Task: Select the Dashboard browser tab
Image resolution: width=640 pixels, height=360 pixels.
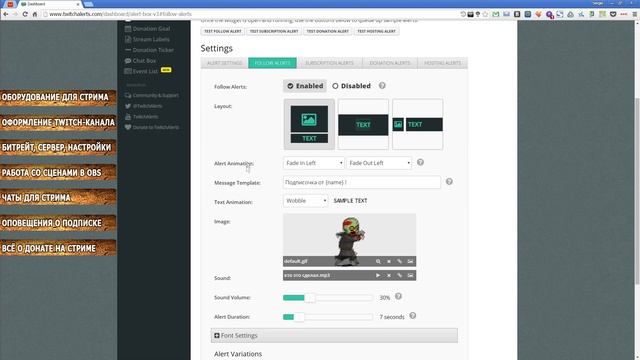Action: [50, 4]
